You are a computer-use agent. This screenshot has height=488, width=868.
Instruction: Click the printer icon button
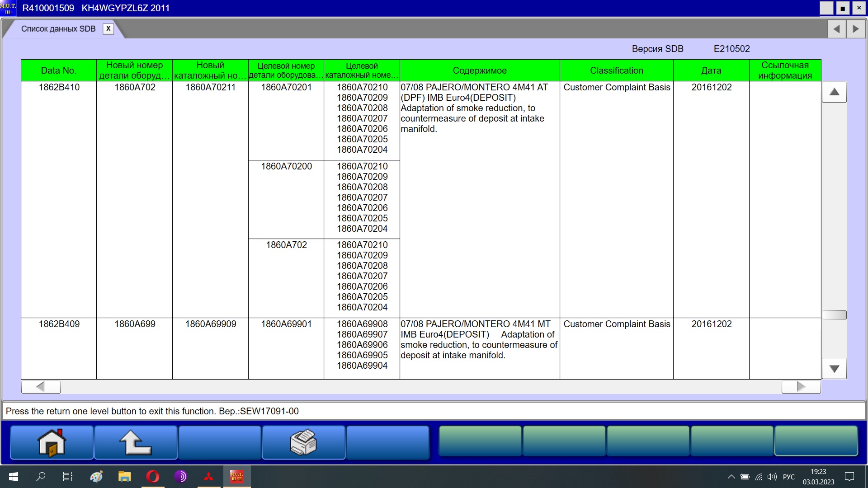(x=303, y=443)
